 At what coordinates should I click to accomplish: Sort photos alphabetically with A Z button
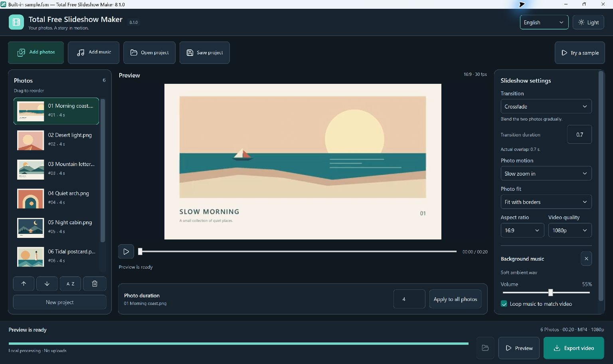pos(71,284)
